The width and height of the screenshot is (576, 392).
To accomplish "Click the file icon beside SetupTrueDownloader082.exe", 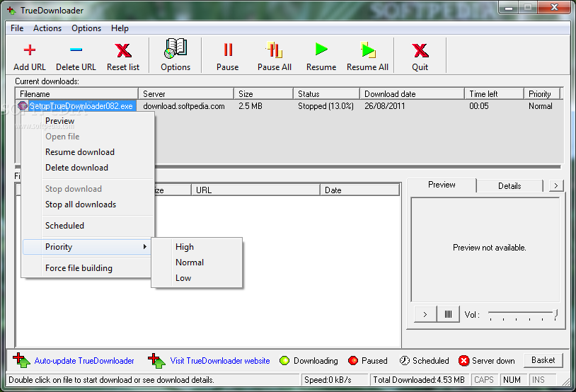I will (x=23, y=106).
